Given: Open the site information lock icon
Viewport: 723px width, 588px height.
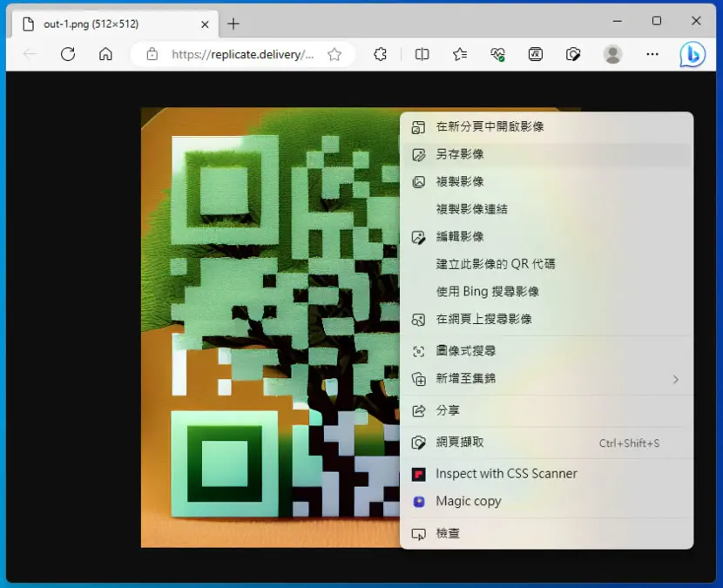Looking at the screenshot, I should [152, 54].
